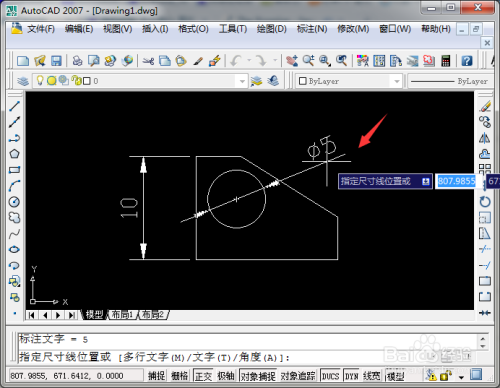Open the QuickCalc calculator

[446, 61]
